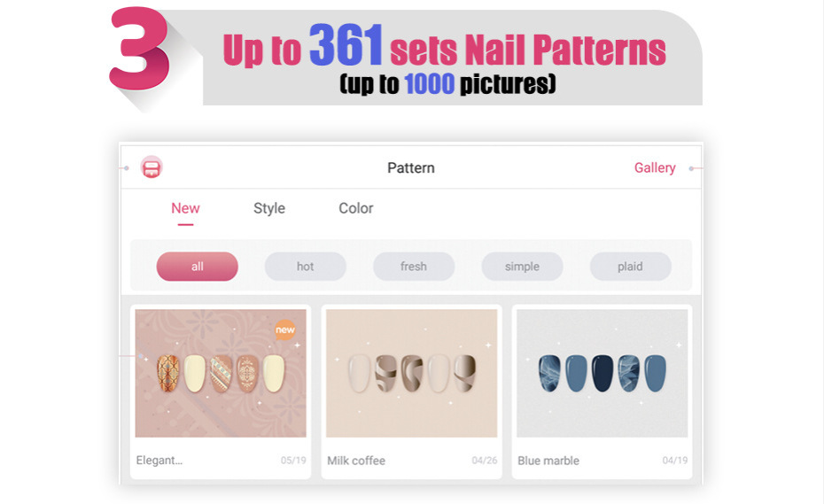Screen dimensions: 824x504
Task: Pick the first patterned orange nail
Action: 168,373
